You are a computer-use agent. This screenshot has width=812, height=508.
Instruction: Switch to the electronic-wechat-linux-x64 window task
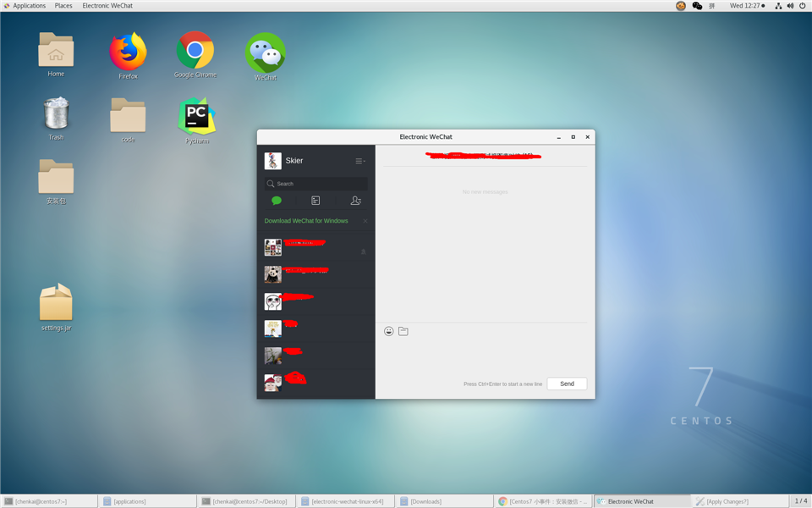pos(347,501)
